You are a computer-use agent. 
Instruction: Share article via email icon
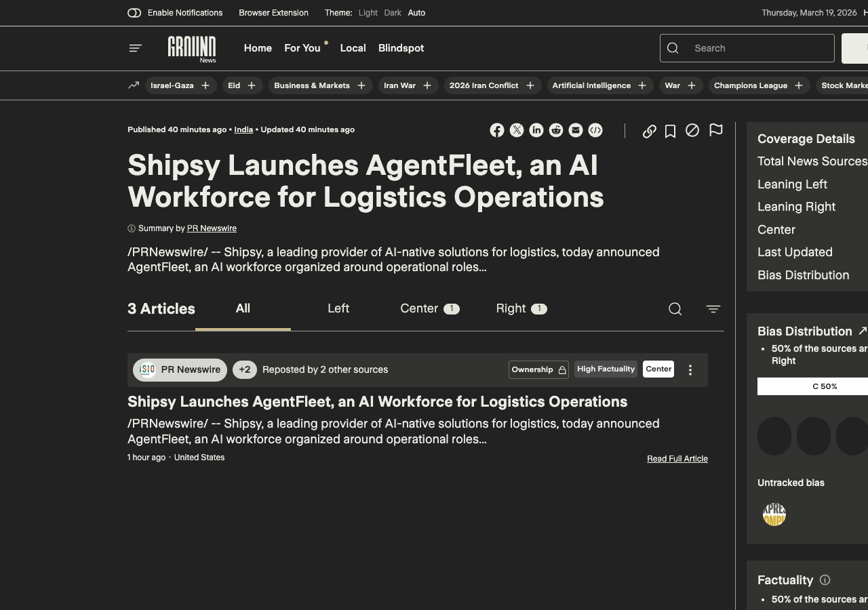tap(576, 130)
